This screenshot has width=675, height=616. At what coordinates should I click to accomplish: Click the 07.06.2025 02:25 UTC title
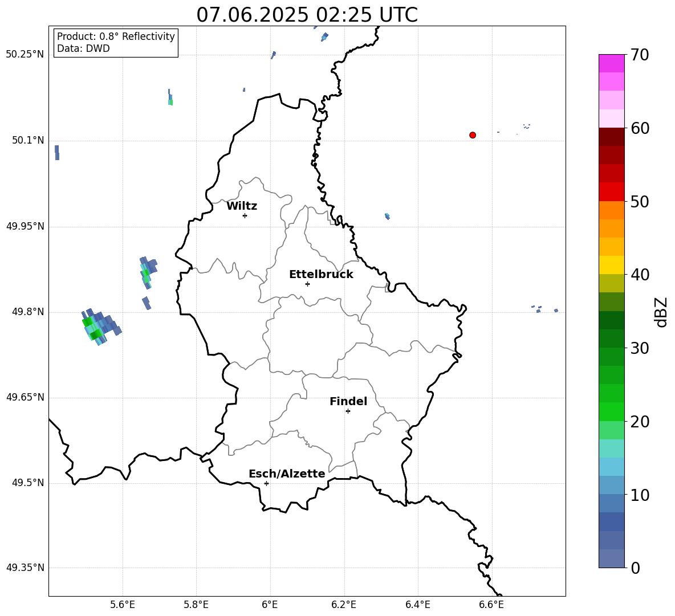307,15
